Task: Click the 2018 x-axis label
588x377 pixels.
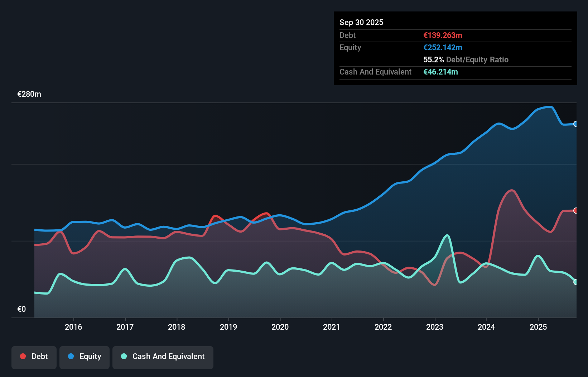Action: [177, 327]
